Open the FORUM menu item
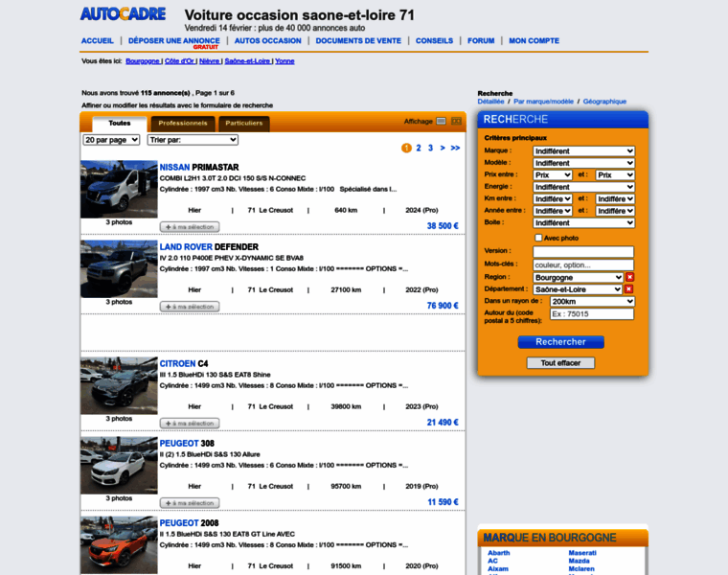The image size is (728, 575). click(481, 41)
